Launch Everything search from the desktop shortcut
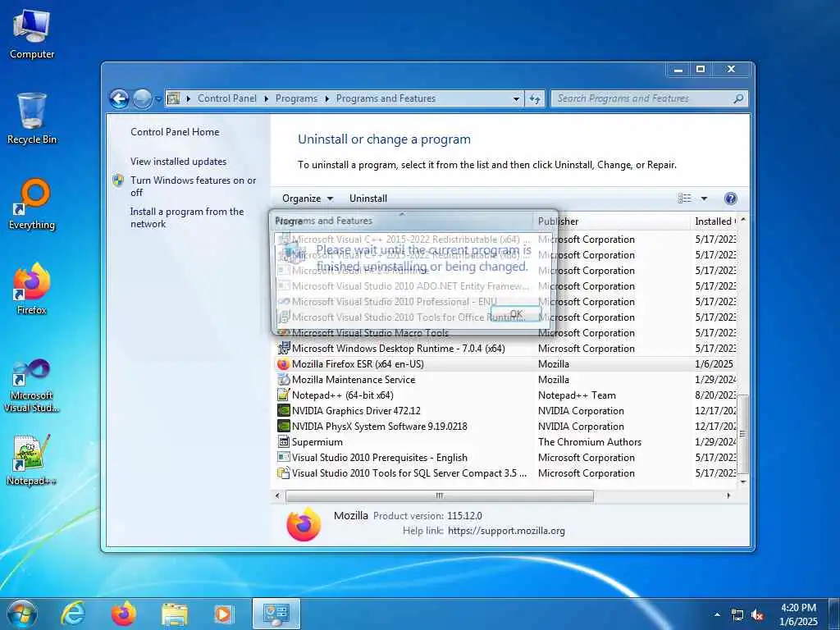This screenshot has width=840, height=630. pos(32,203)
